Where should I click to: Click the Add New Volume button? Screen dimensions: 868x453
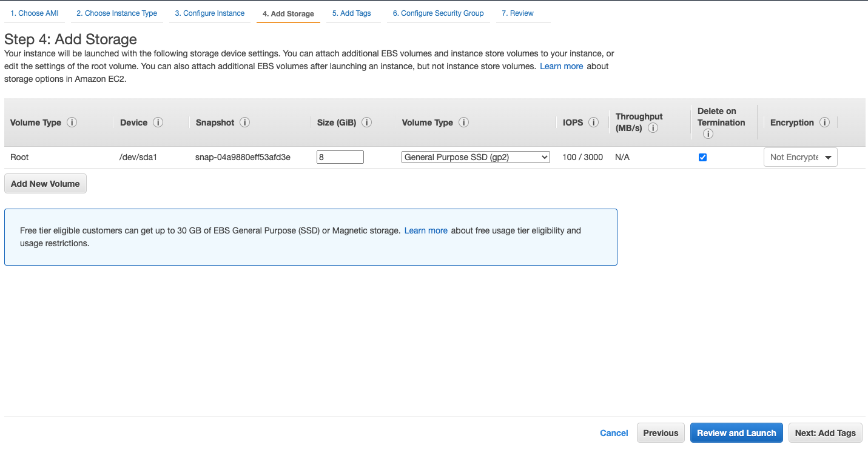pos(45,184)
